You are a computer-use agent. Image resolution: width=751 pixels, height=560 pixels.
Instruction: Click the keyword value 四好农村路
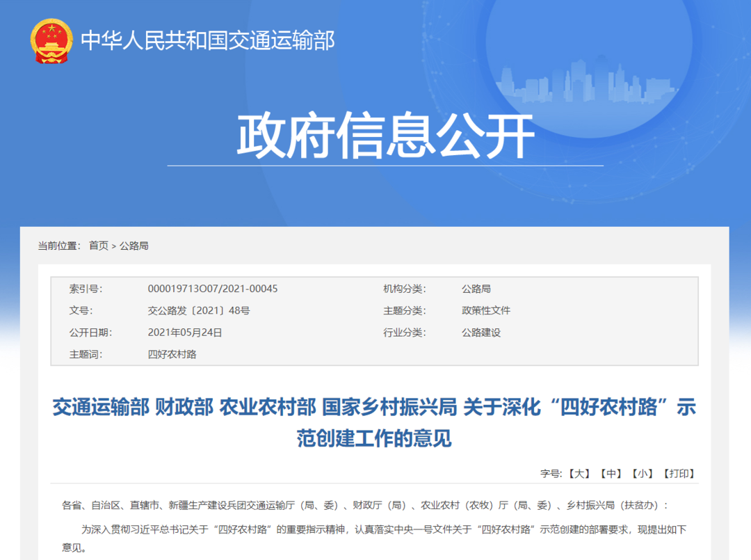(x=172, y=354)
